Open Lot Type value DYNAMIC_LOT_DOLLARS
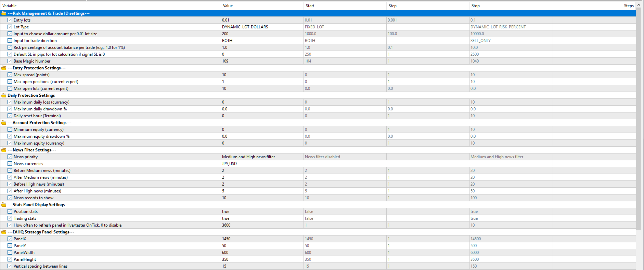Screen dimensions: 644x270 pos(262,27)
